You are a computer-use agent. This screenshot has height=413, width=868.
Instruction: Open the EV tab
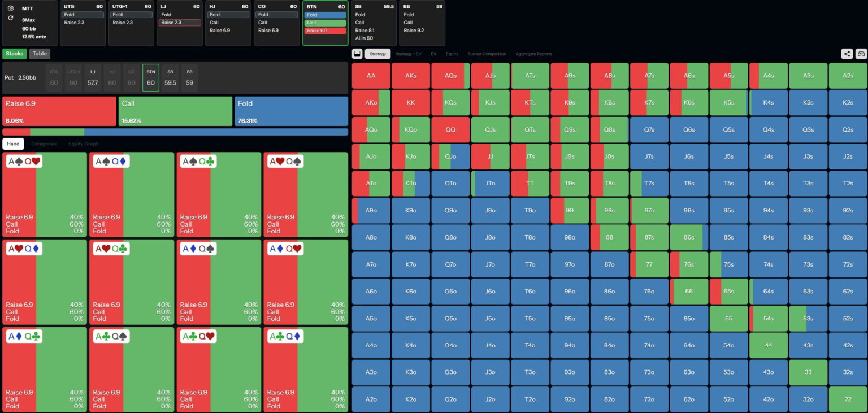click(x=433, y=54)
